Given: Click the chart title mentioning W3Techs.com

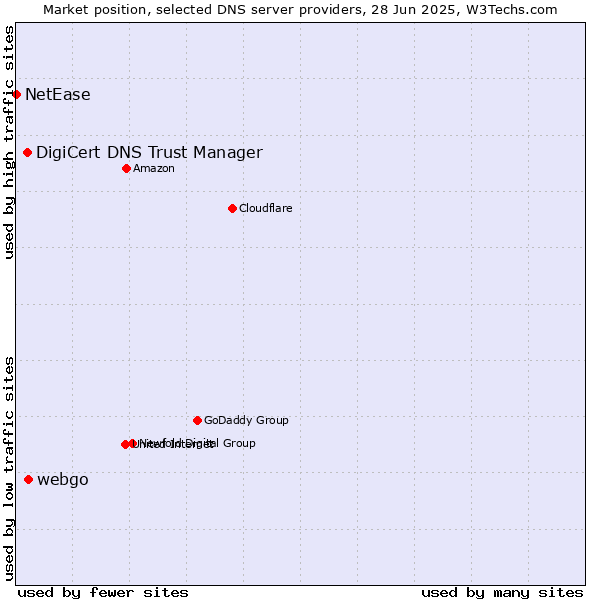Looking at the screenshot, I should point(300,10).
